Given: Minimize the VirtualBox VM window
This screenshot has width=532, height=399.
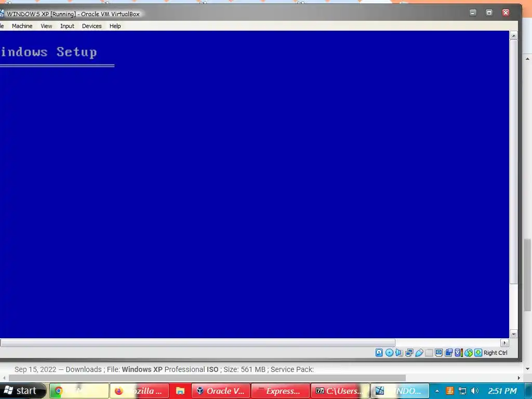Looking at the screenshot, I should 473,12.
